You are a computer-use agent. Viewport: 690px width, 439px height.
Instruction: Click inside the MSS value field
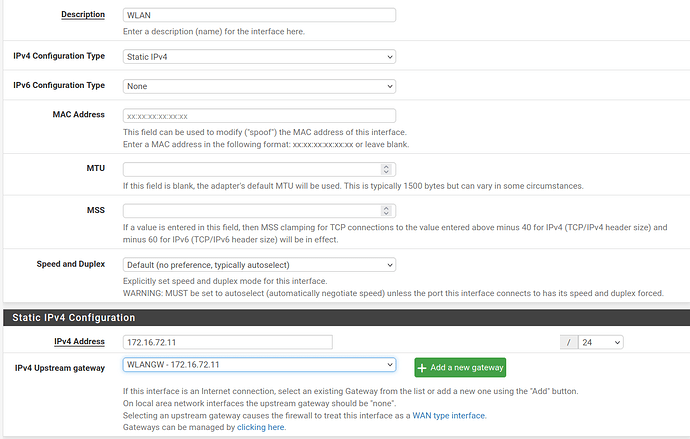[x=250, y=210]
